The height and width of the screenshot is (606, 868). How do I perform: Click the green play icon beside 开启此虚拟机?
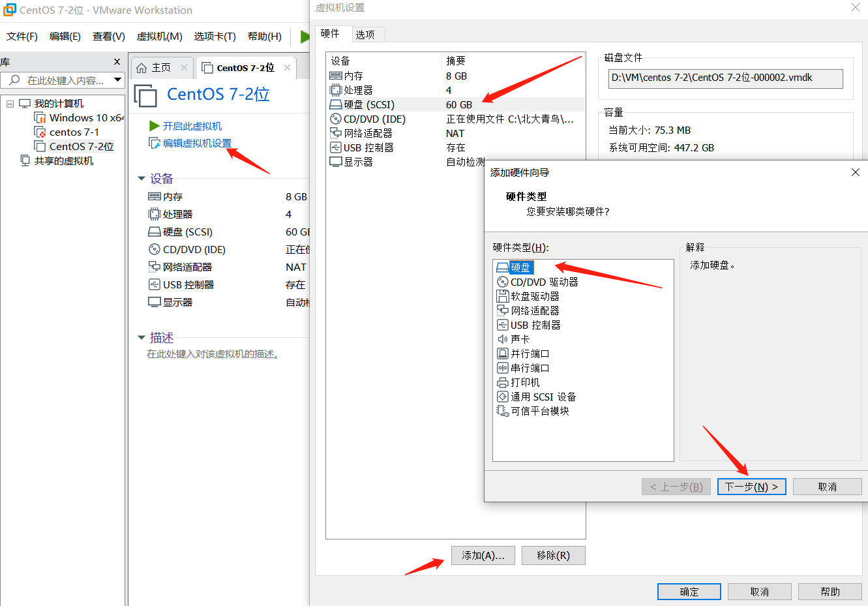coord(155,126)
